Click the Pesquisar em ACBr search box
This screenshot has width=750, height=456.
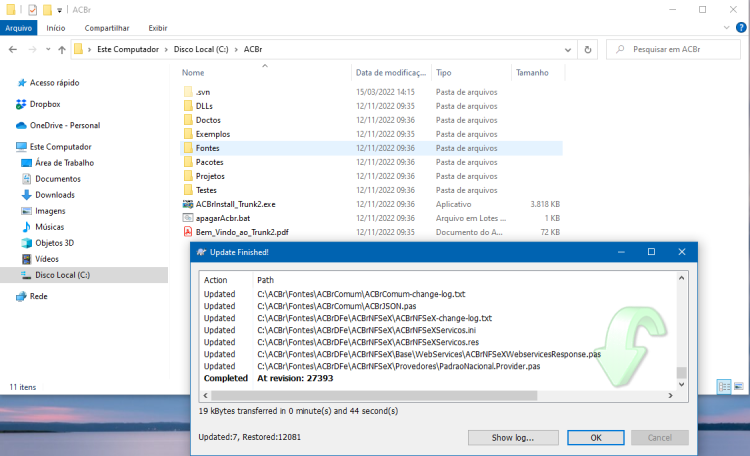click(673, 49)
